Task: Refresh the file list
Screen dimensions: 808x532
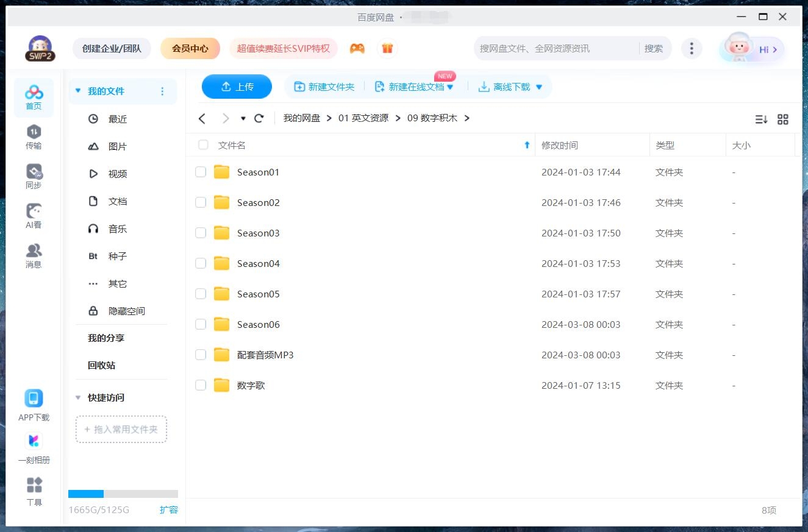Action: click(259, 118)
